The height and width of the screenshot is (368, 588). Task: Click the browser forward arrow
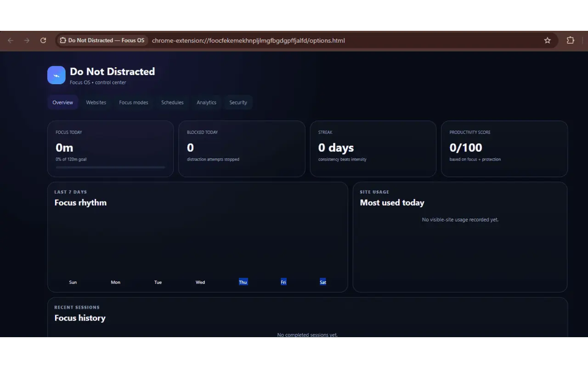[x=27, y=40]
